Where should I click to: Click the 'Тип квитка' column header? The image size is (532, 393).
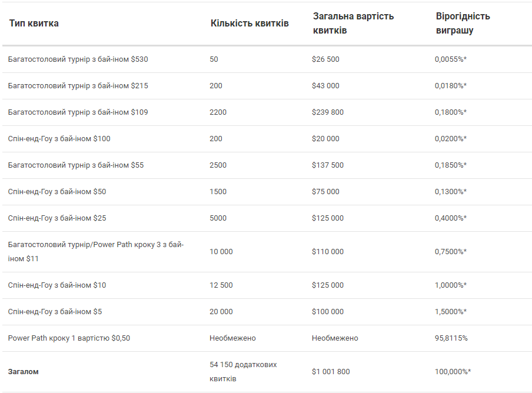click(x=34, y=24)
